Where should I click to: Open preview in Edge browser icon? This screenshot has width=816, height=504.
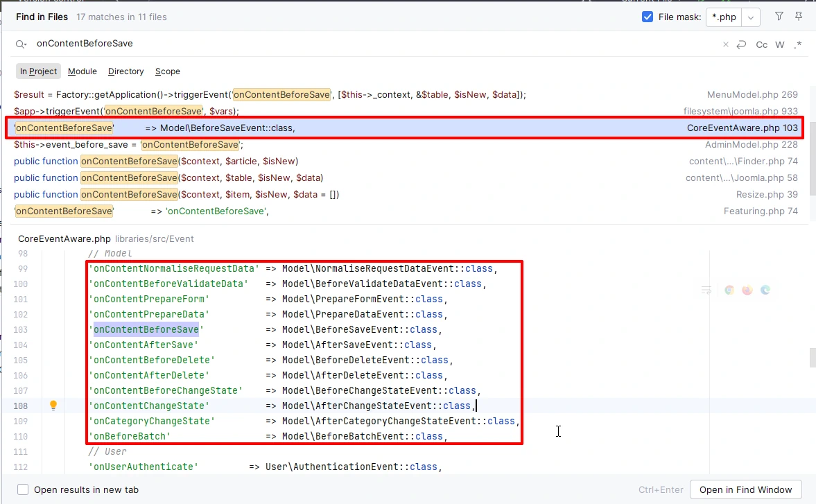pyautogui.click(x=765, y=290)
